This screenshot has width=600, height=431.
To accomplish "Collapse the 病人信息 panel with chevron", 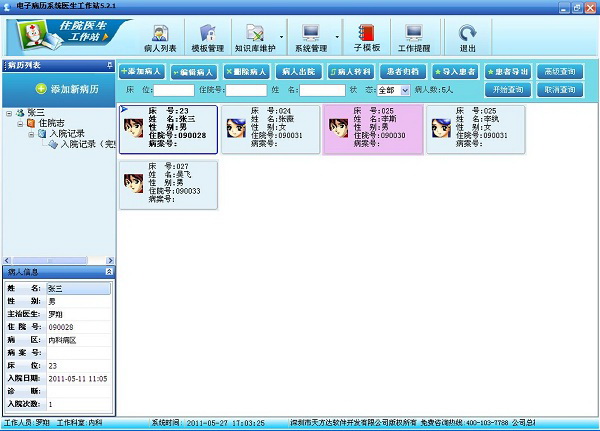I will (109, 271).
